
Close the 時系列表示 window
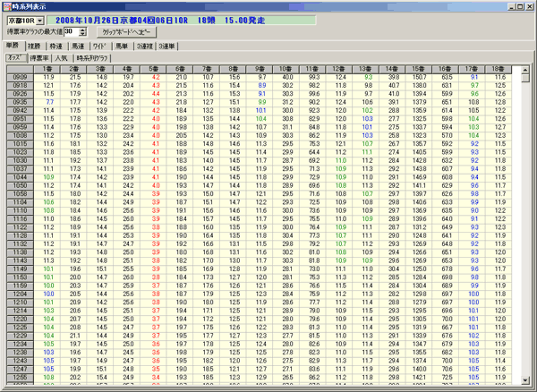click(529, 6)
